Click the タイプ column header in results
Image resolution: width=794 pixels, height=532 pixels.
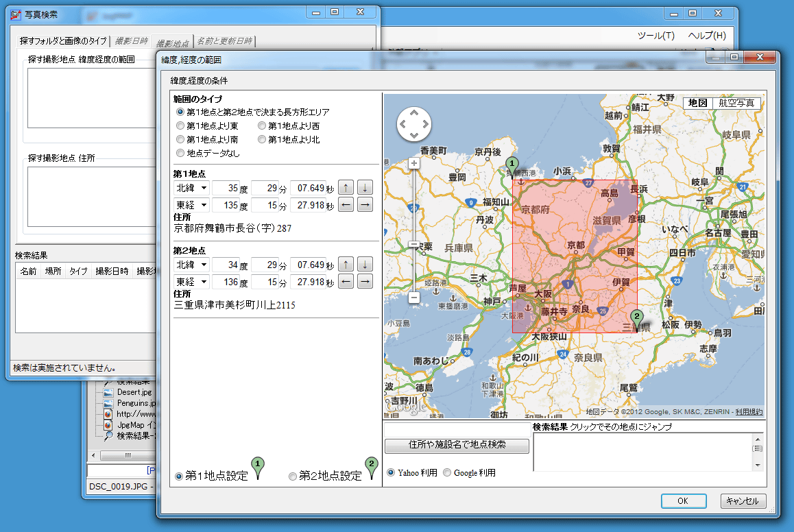[x=78, y=271]
